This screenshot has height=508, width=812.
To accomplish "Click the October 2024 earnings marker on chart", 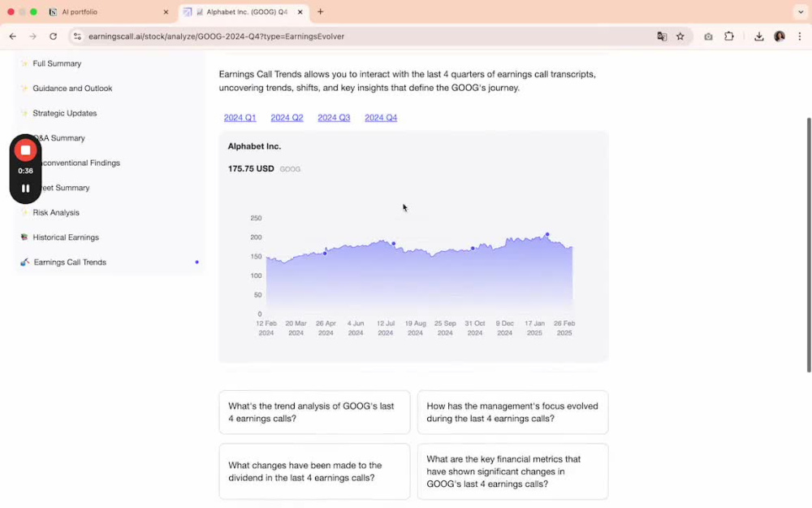I will [x=473, y=248].
